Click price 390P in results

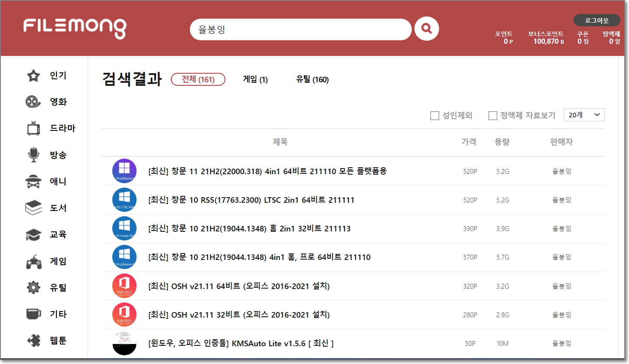pyautogui.click(x=470, y=228)
